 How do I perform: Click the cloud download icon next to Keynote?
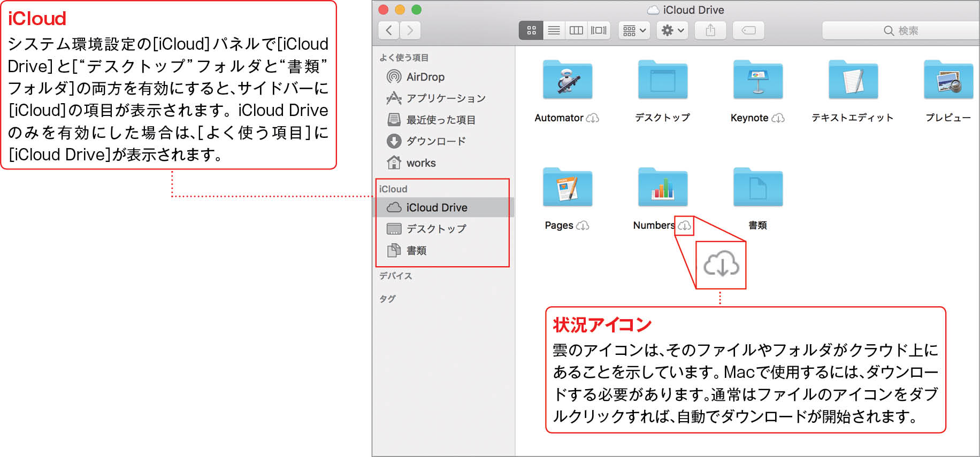coord(778,118)
